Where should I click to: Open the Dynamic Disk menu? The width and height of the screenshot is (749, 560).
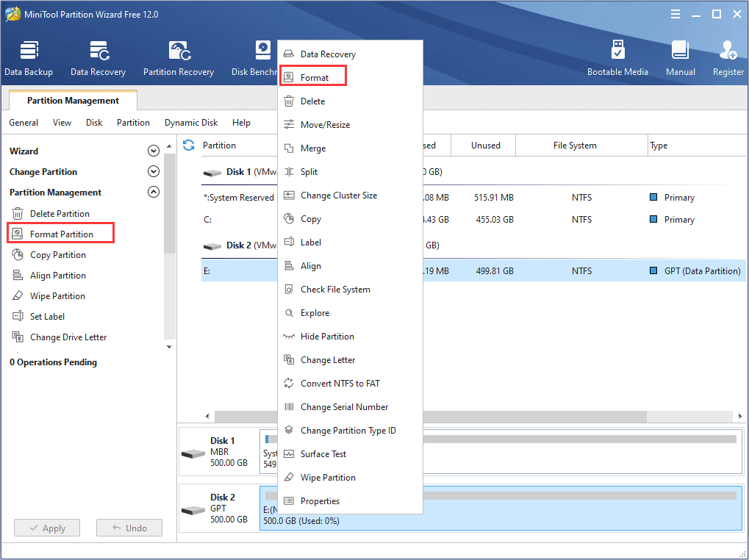pos(191,123)
